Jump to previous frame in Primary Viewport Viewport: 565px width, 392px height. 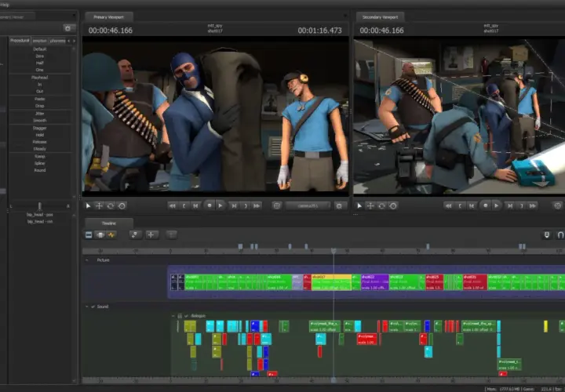pyautogui.click(x=195, y=206)
